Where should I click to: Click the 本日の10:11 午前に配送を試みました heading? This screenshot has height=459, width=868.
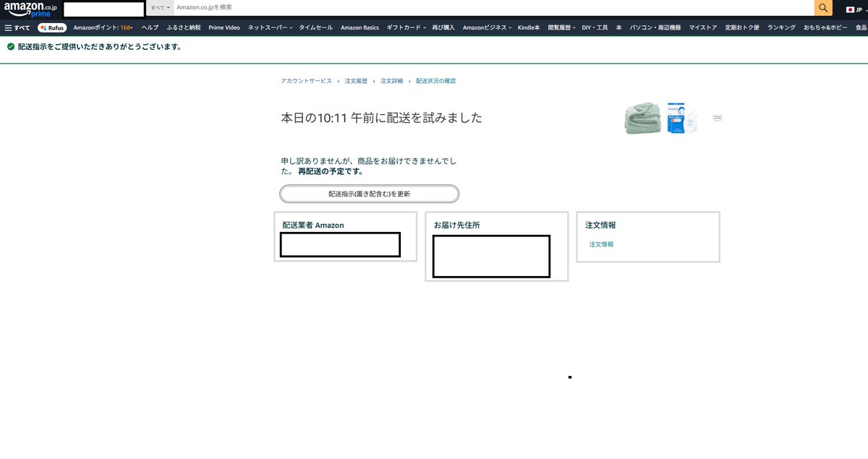click(381, 118)
